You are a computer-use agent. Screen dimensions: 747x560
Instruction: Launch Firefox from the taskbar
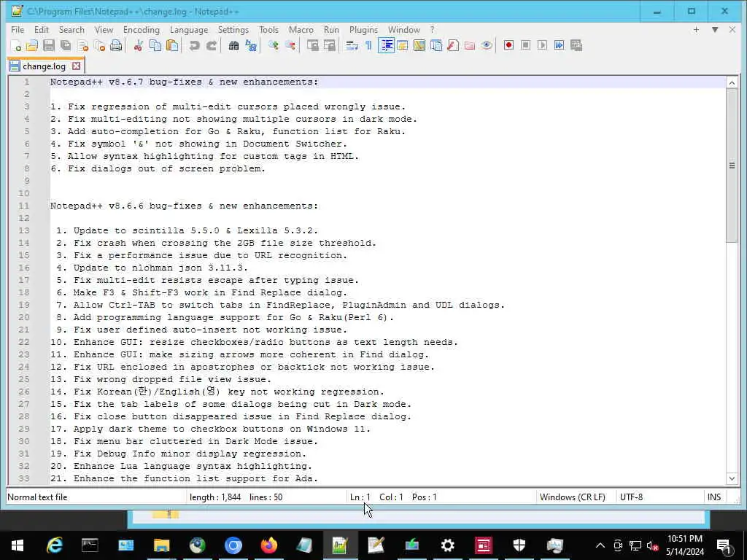(268, 545)
